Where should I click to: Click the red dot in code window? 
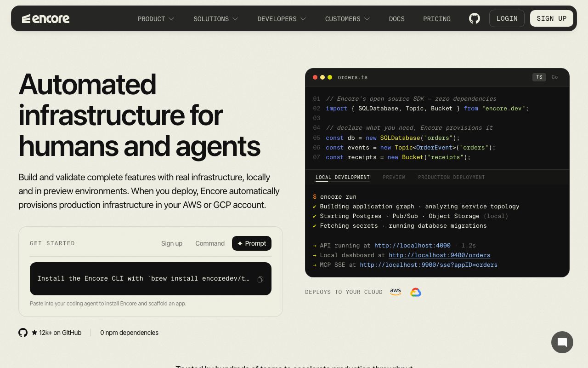pyautogui.click(x=315, y=77)
